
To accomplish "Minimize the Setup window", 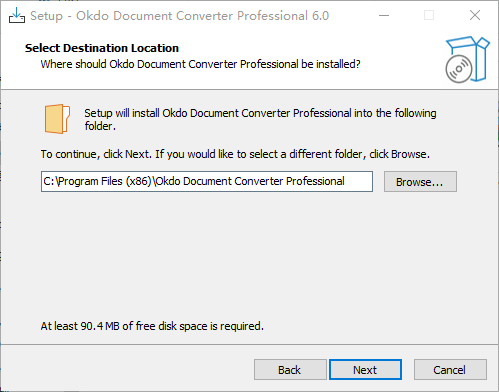I will click(x=384, y=15).
